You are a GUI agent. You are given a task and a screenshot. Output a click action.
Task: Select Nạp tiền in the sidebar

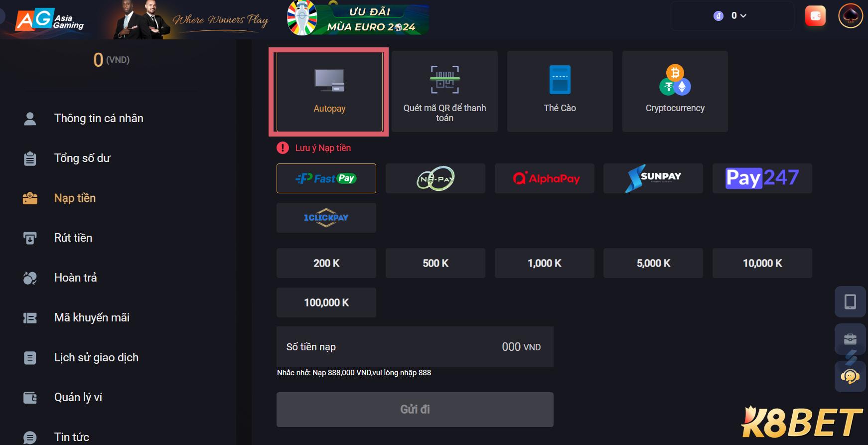75,198
